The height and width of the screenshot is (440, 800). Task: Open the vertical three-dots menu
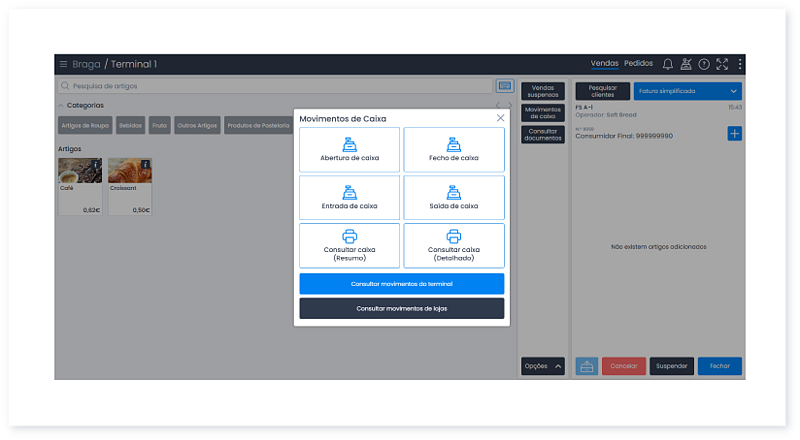click(x=740, y=64)
